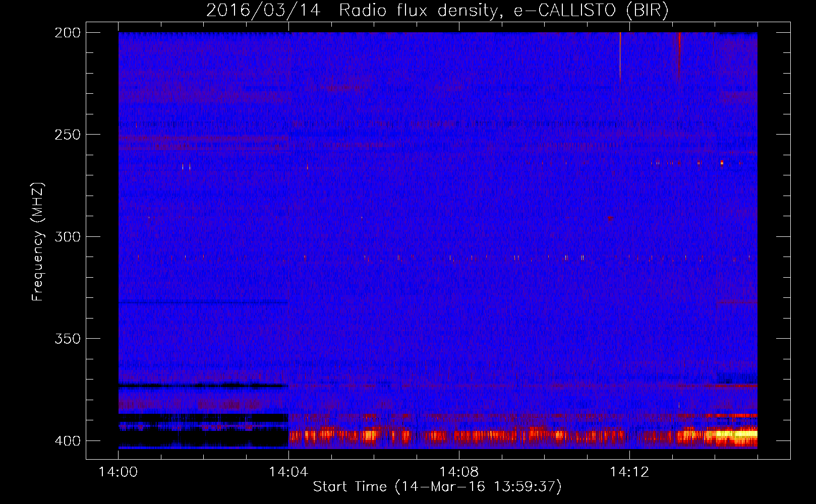Screen dimensions: 816x504
Task: Click the 'Start Time (14-Mar-16 13:59:37)' label
Action: (x=437, y=487)
